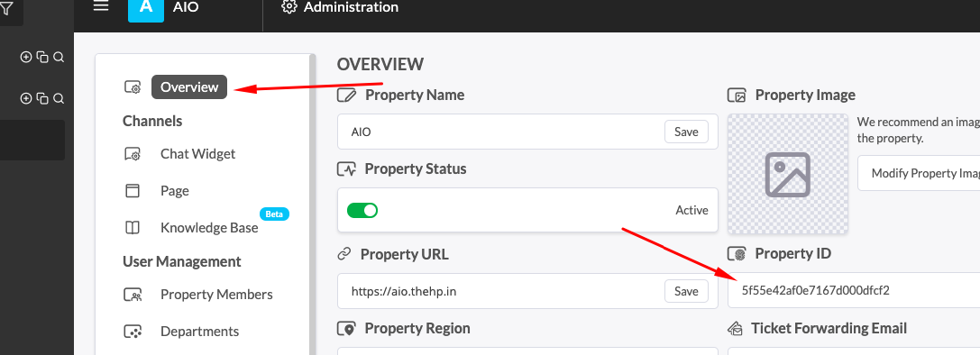Click the Property ID fingerprint icon
Image resolution: width=980 pixels, height=355 pixels.
click(737, 254)
